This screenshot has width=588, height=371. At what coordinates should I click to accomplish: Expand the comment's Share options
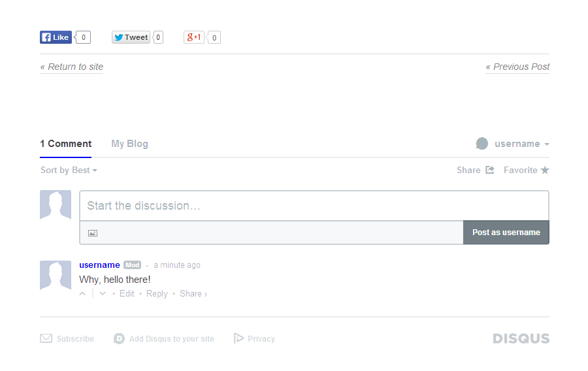(193, 294)
